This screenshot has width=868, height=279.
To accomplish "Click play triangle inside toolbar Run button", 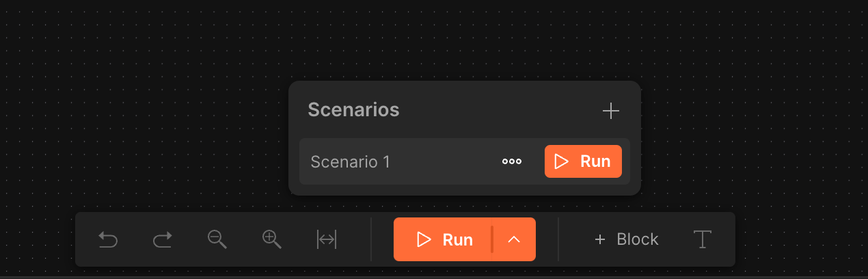I will 424,239.
